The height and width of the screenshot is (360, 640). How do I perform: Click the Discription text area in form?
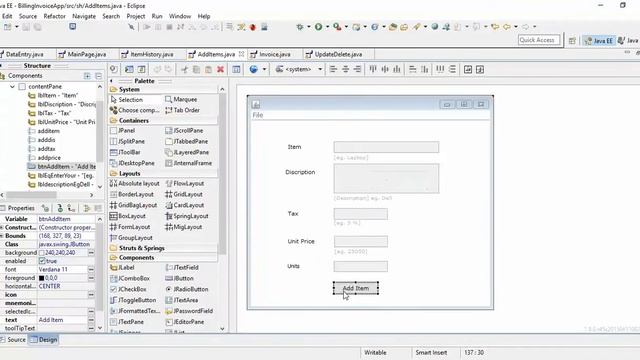[x=386, y=178]
